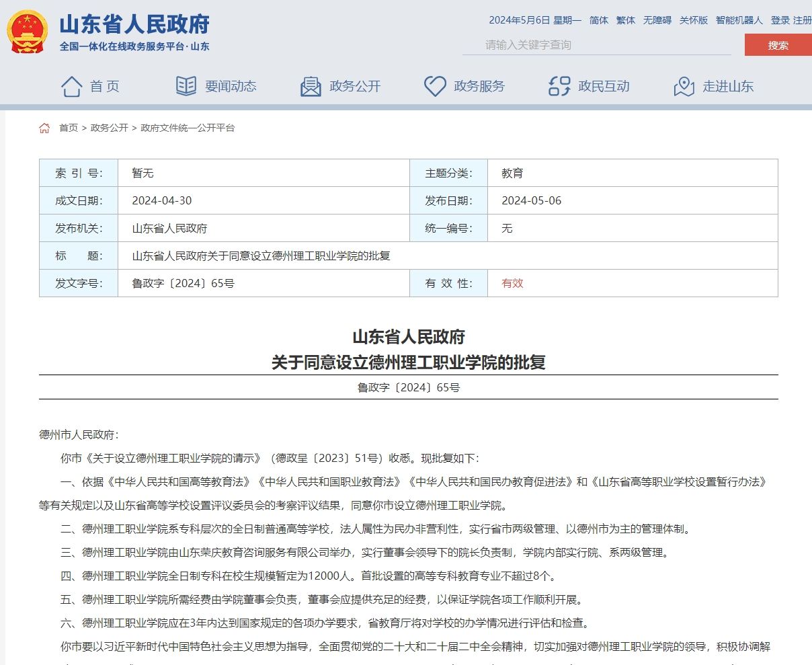The width and height of the screenshot is (812, 665).
Task: Click the salutation 德州市人民政府：
Action: click(x=79, y=435)
